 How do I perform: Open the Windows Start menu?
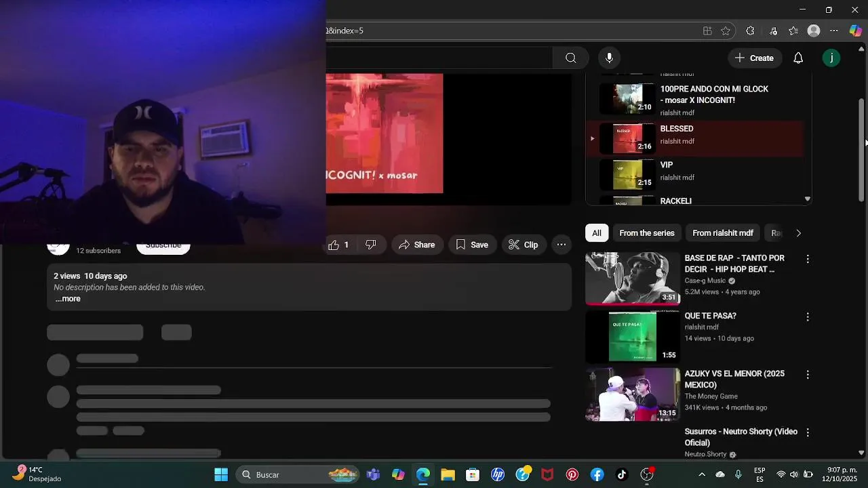coord(221,474)
